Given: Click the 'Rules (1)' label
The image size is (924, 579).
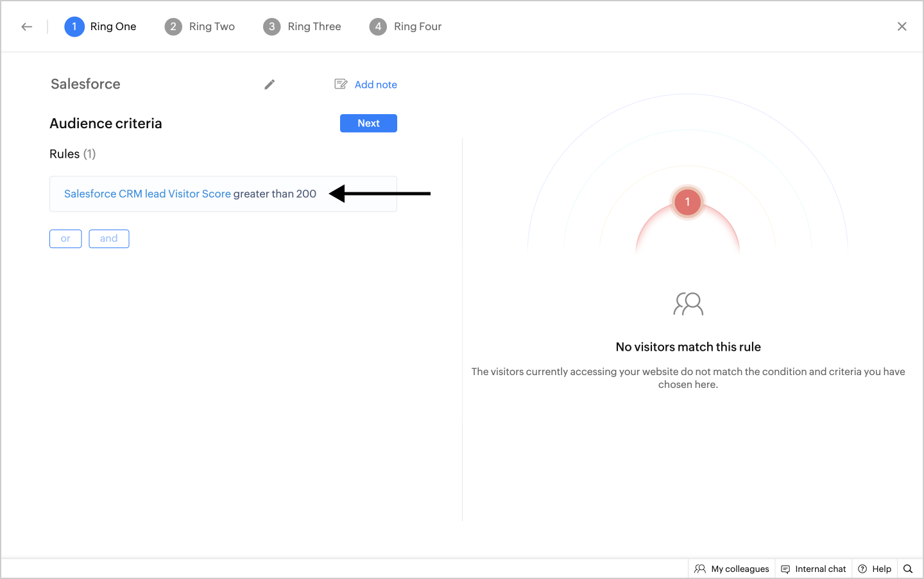Looking at the screenshot, I should [73, 154].
